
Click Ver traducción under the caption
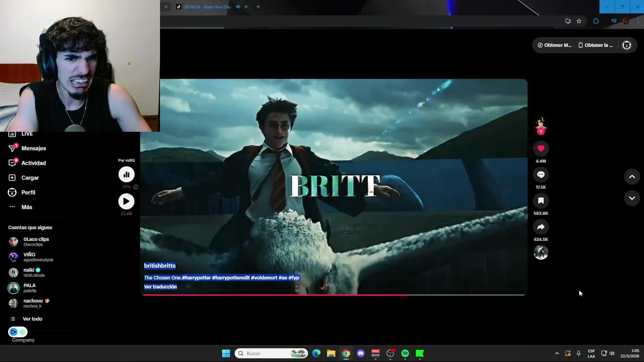point(160,287)
